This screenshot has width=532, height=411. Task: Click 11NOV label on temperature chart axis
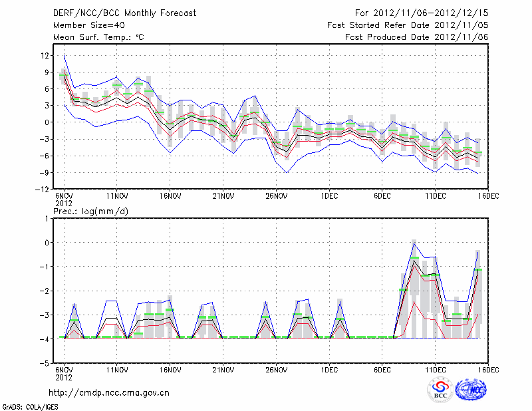pos(117,196)
